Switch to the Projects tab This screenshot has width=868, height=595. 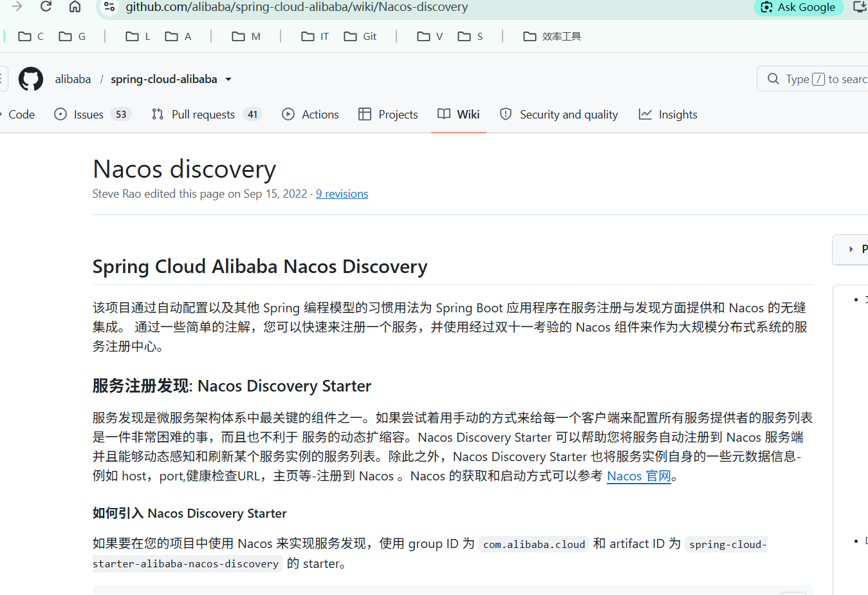point(388,114)
